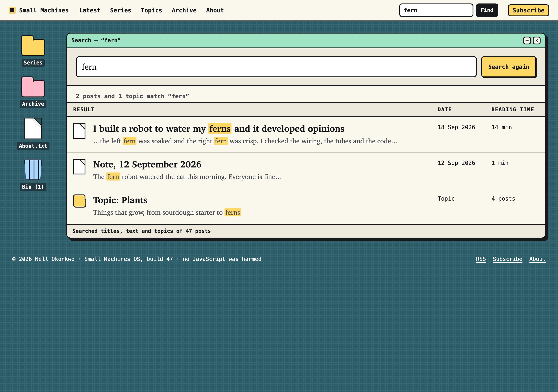This screenshot has height=392, width=558.
Task: Click the Search – "fern" window title
Action: point(96,40)
